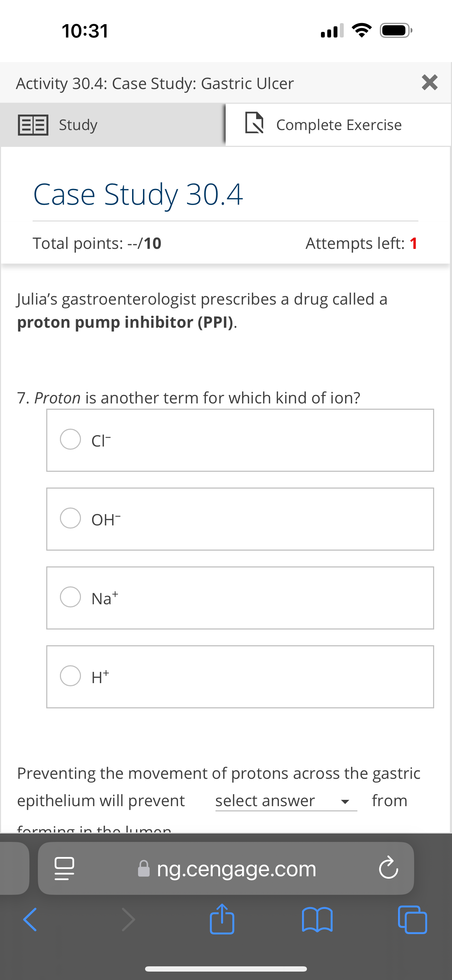452x980 pixels.
Task: Select the OH- answer option
Action: (x=70, y=518)
